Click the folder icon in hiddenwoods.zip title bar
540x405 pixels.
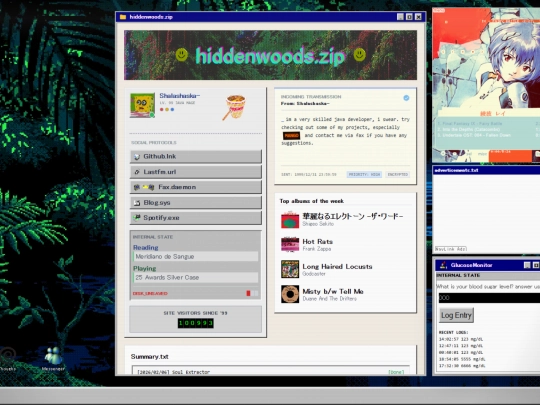coord(123,17)
